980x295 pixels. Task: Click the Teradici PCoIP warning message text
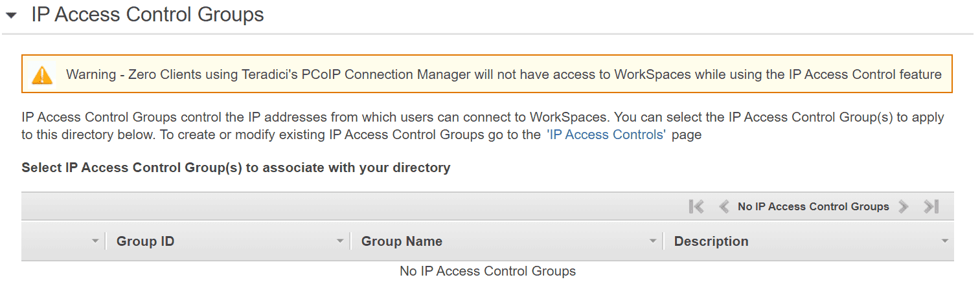pyautogui.click(x=503, y=74)
